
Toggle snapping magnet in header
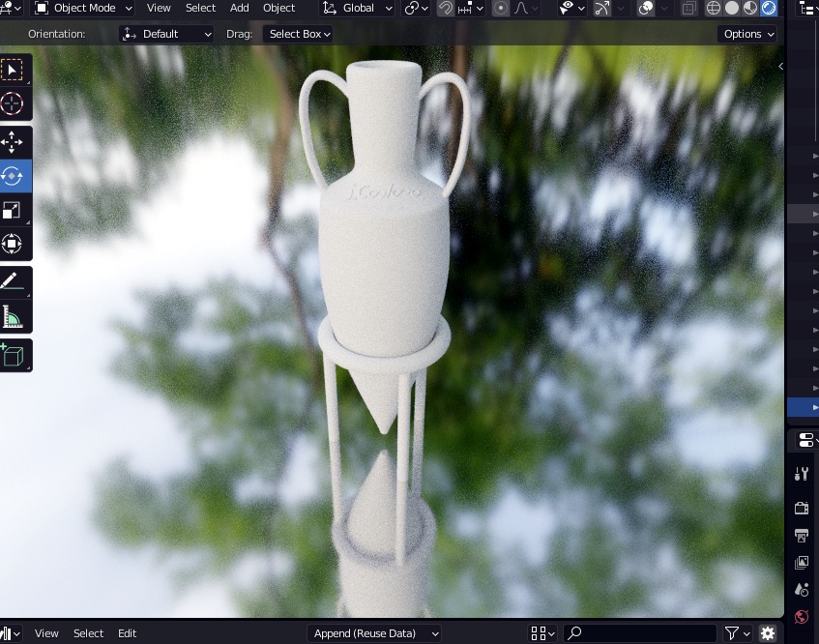pyautogui.click(x=445, y=9)
